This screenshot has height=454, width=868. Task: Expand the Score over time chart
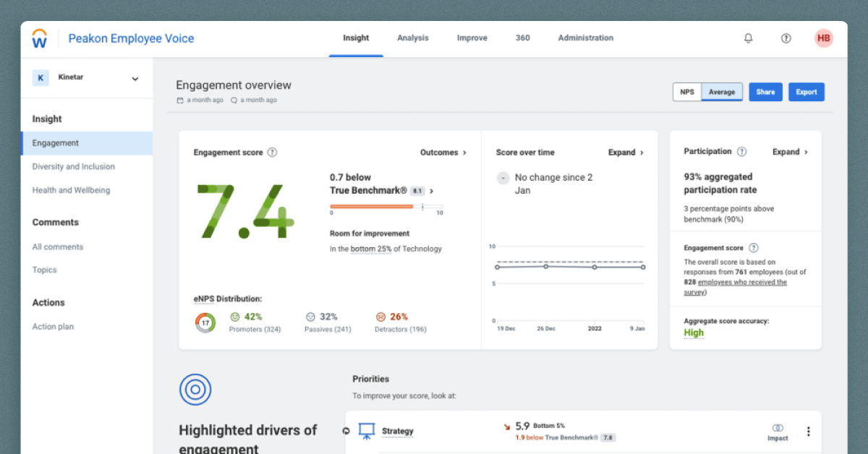[x=626, y=153]
